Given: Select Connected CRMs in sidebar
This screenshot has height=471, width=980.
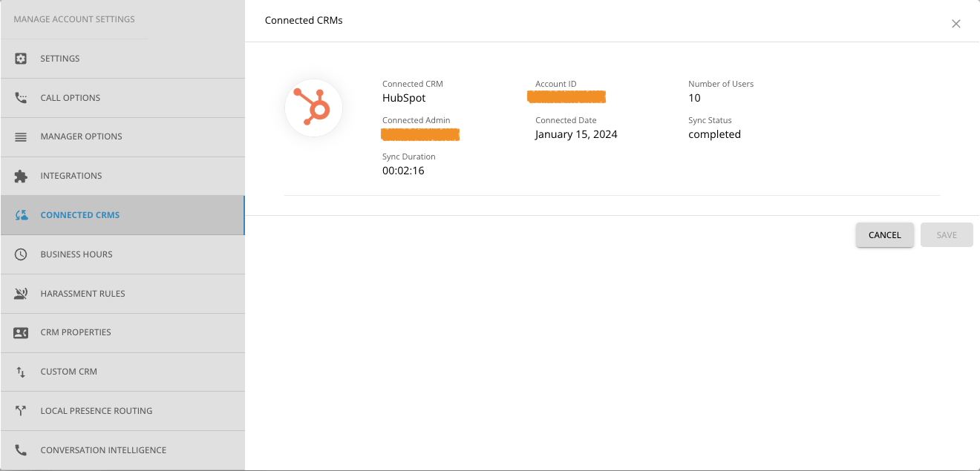Looking at the screenshot, I should [122, 215].
